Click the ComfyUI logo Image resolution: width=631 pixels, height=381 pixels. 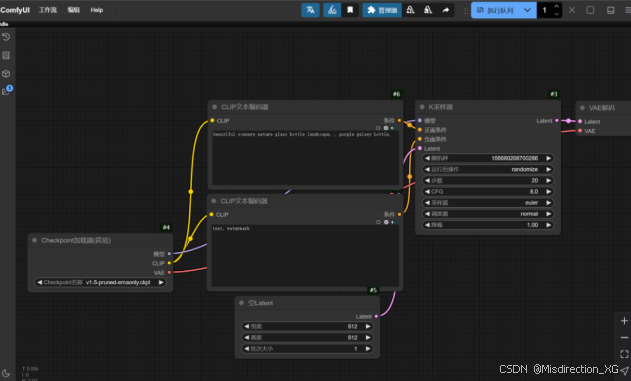point(15,10)
